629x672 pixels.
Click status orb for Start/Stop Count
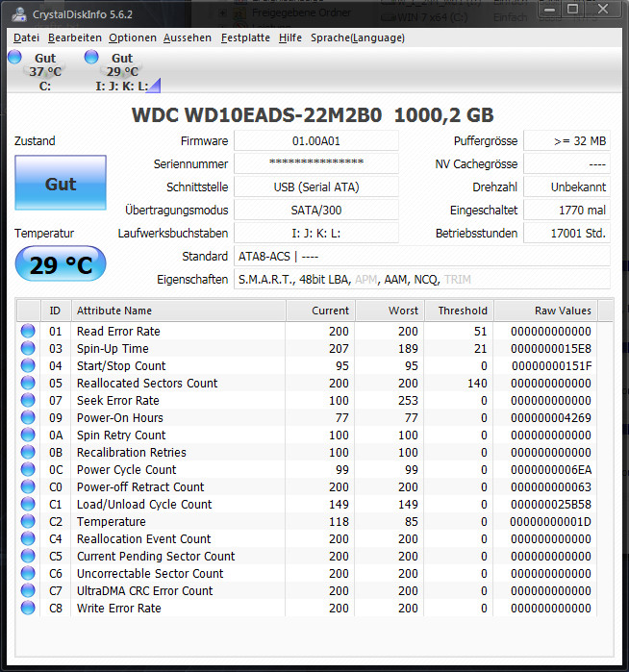(x=28, y=365)
